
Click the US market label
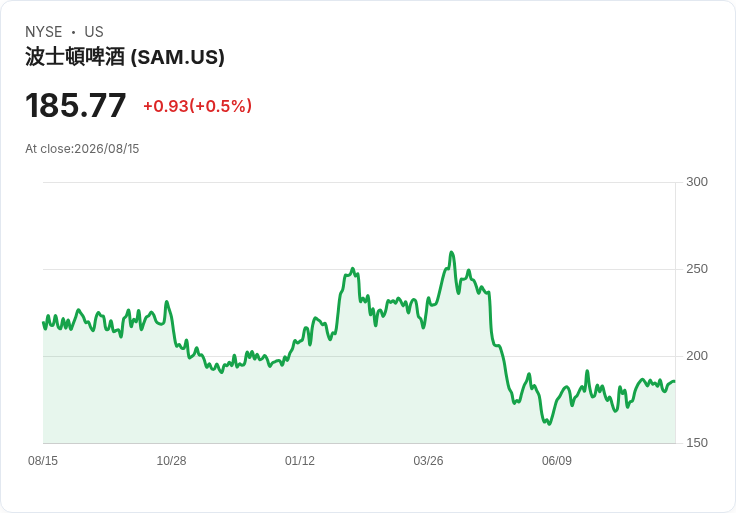tap(94, 31)
